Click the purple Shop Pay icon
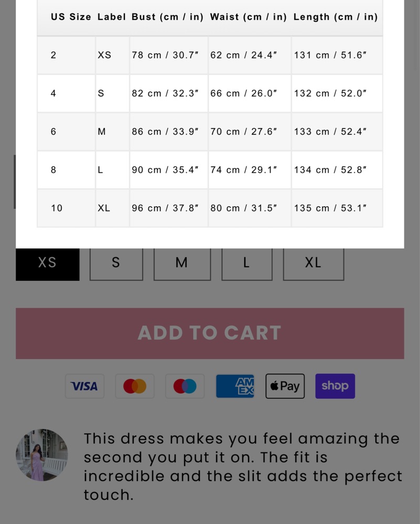Screen dimensions: 420x524 (335, 386)
